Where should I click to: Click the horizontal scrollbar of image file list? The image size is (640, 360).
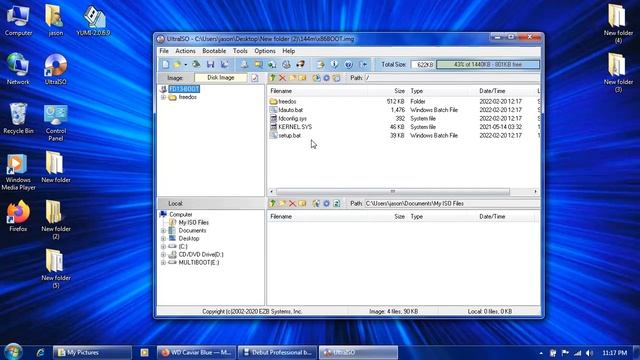click(393, 191)
